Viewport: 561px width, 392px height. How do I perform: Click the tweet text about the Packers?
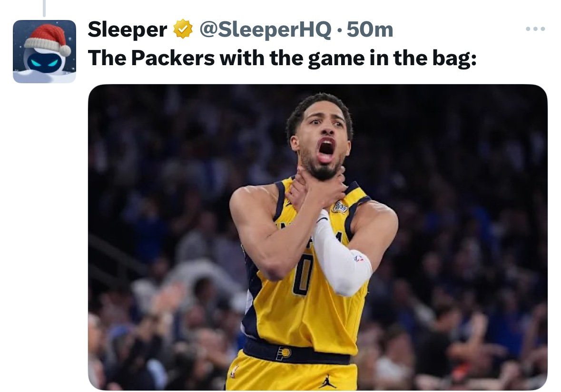(x=282, y=58)
